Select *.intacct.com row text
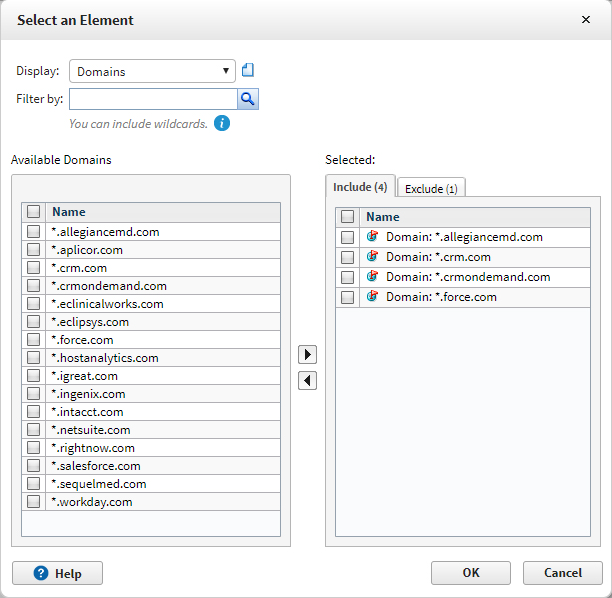The image size is (612, 598). 87,412
